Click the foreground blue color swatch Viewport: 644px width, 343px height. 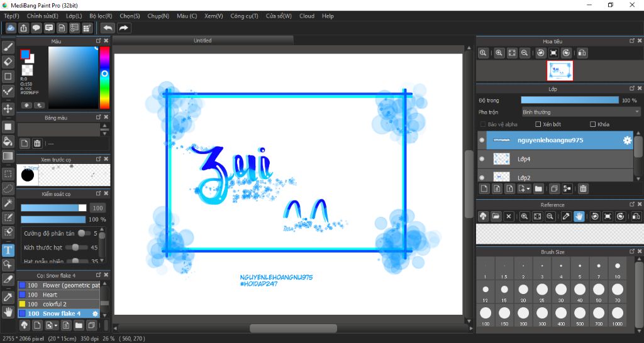click(25, 54)
